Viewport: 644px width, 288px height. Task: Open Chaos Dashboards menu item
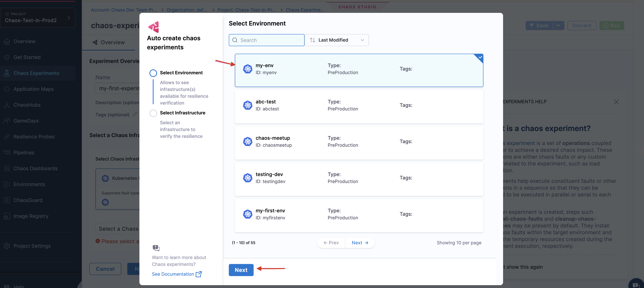tap(35, 168)
